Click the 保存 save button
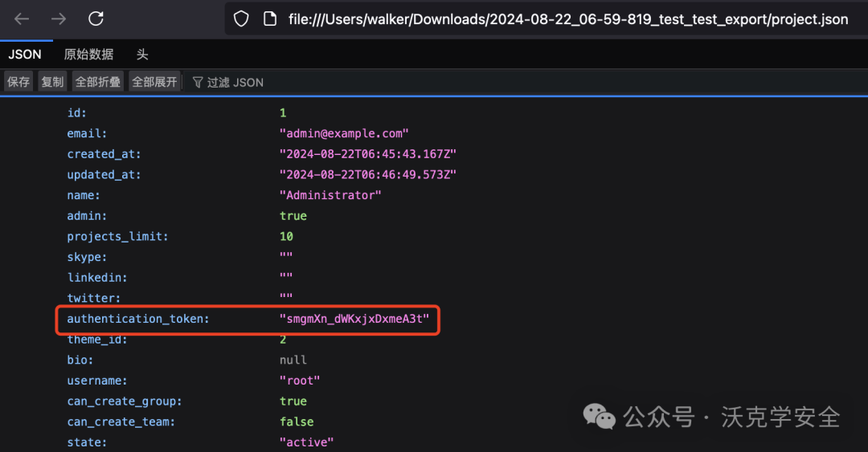 click(18, 82)
